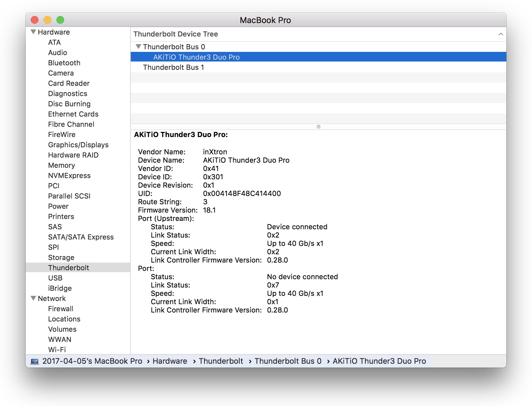Click 'No device connected' status text
532x406 pixels.
pyautogui.click(x=303, y=277)
